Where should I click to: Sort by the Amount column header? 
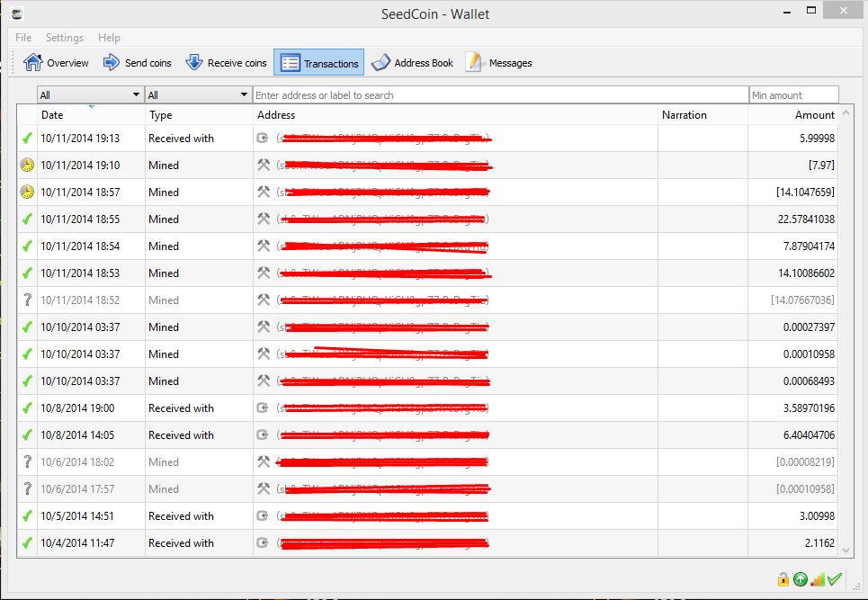coord(792,115)
